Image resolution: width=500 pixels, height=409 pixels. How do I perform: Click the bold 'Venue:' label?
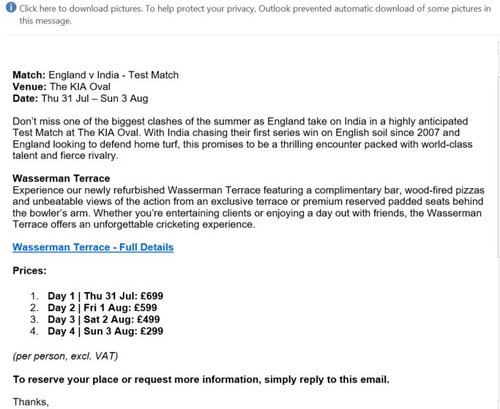(x=30, y=87)
